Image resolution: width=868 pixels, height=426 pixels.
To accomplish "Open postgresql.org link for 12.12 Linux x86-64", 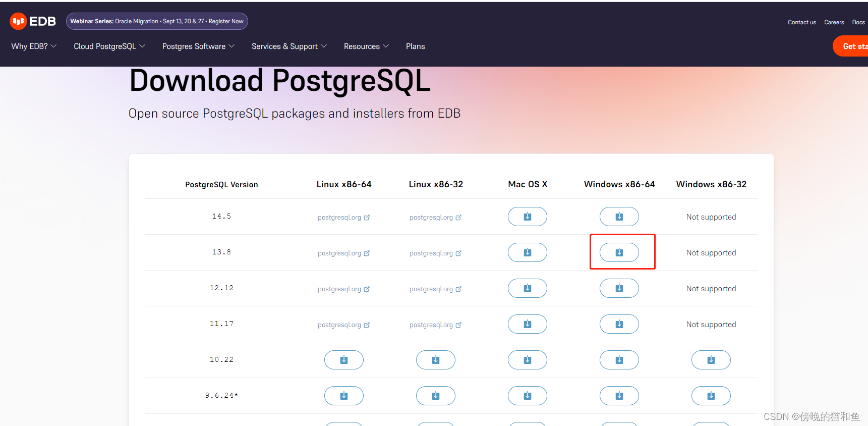I will tap(343, 289).
